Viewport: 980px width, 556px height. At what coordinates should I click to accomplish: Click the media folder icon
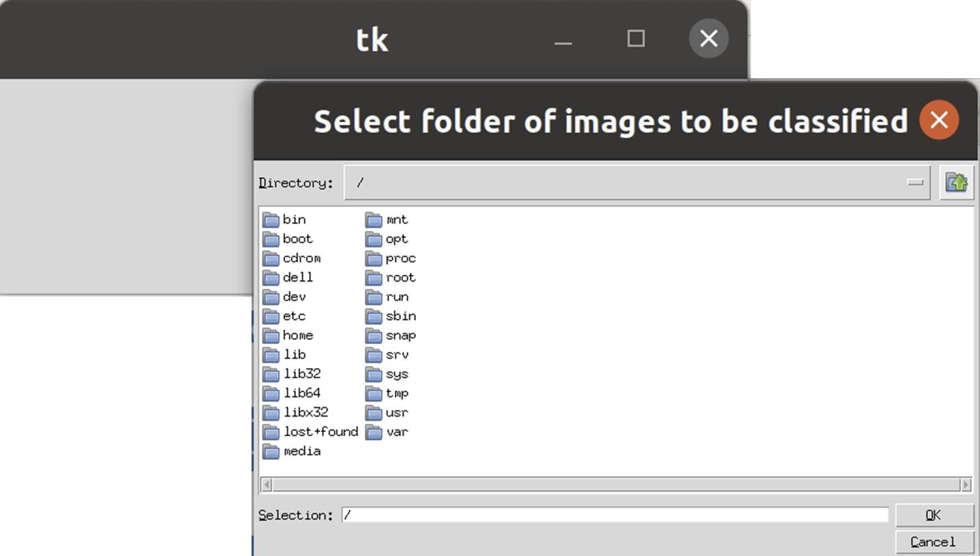pos(271,451)
